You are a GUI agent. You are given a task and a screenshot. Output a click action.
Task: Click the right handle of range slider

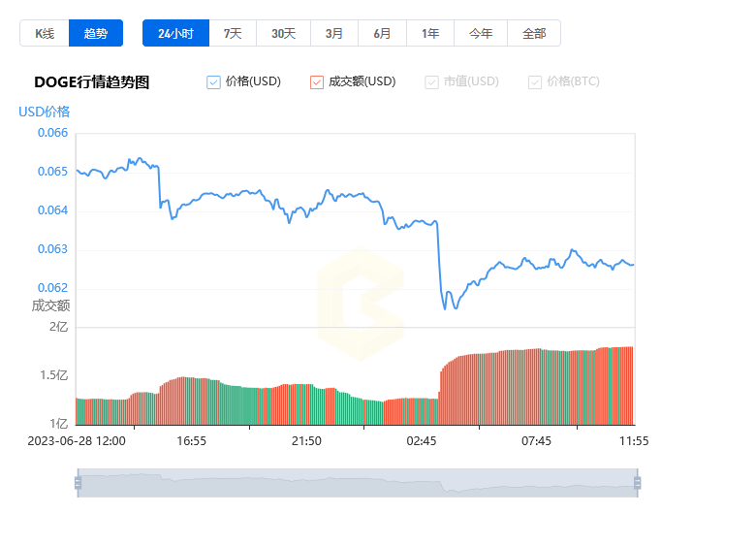[637, 482]
